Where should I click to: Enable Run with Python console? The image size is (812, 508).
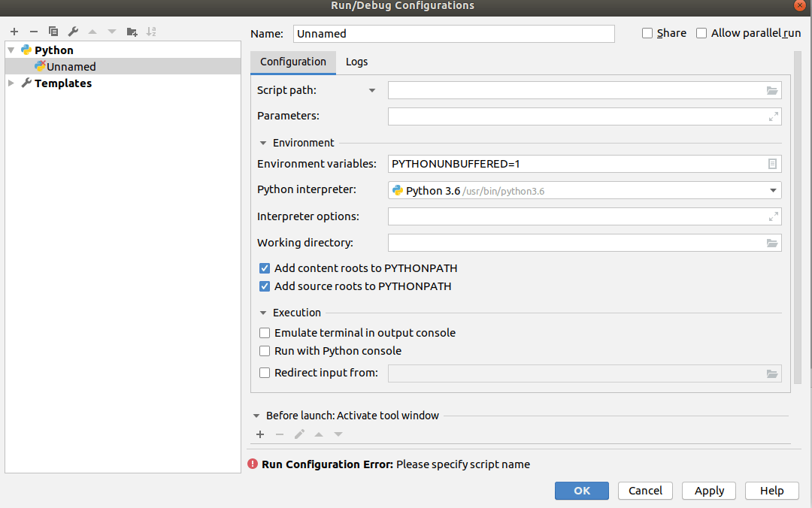point(265,351)
